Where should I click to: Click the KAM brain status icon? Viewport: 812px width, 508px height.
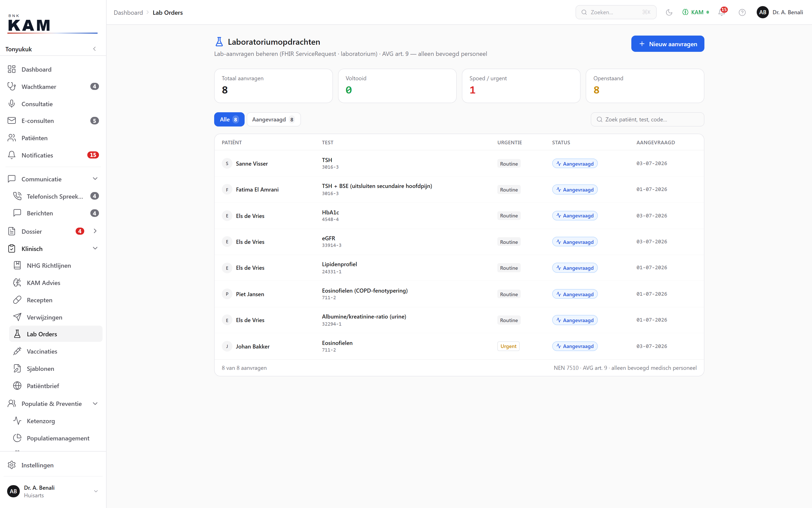tap(696, 12)
